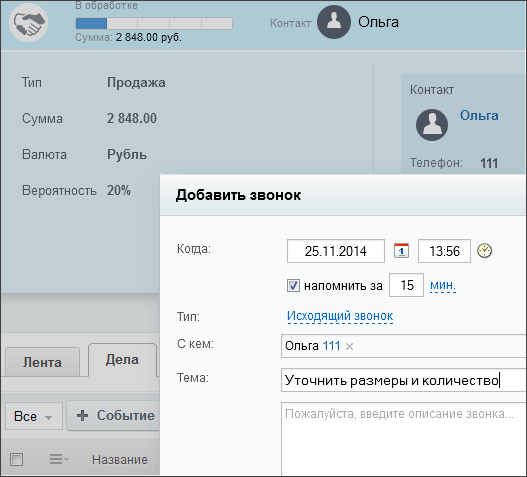
Task: Open the list options menu icon
Action: (x=59, y=459)
